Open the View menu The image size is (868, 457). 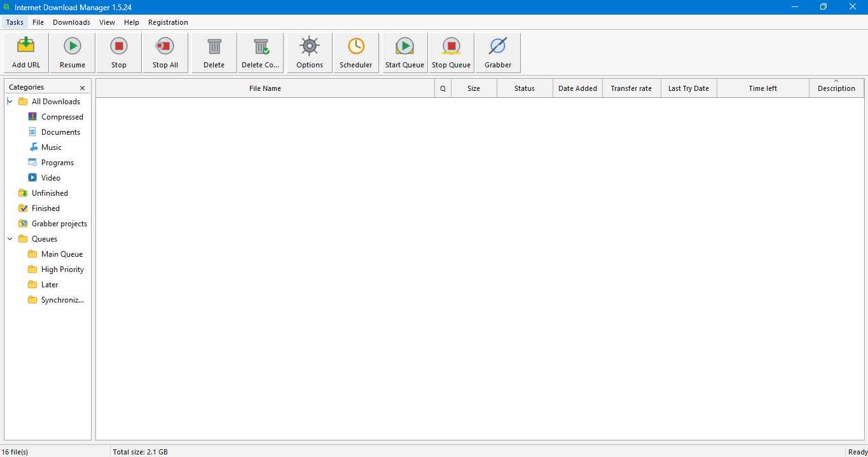107,22
